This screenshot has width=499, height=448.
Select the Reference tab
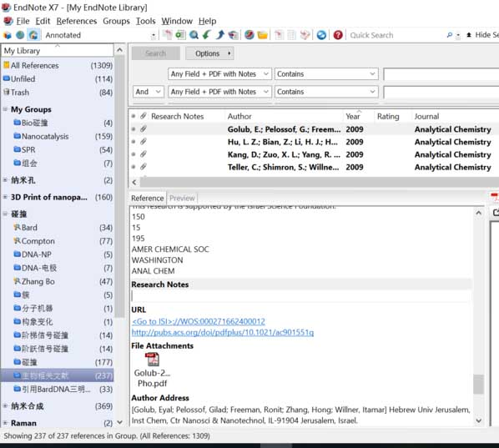(148, 198)
